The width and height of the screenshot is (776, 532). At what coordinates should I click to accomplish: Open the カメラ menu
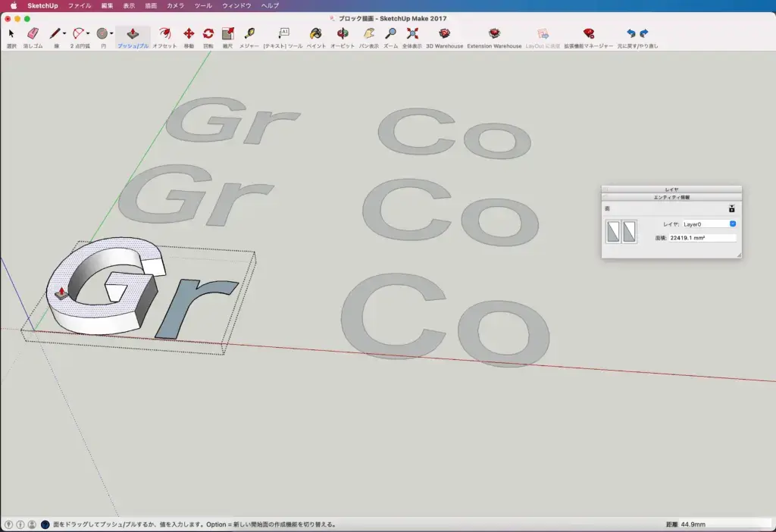click(175, 5)
